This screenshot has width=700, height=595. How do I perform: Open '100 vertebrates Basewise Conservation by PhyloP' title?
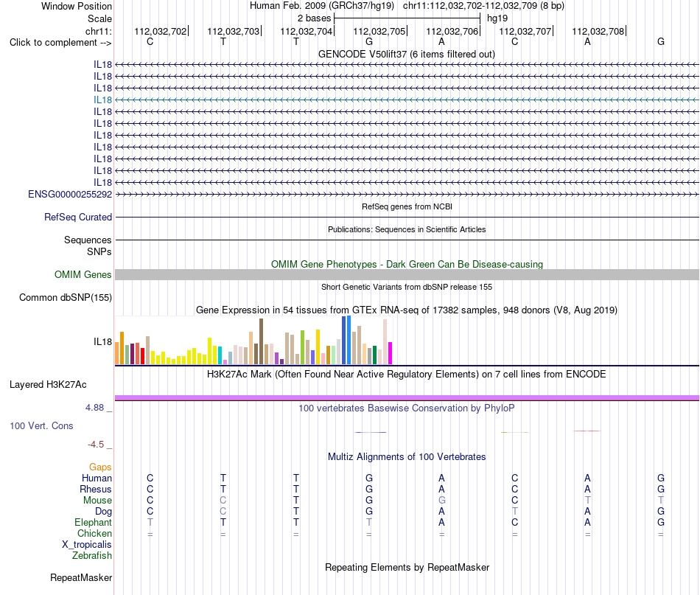click(x=407, y=408)
